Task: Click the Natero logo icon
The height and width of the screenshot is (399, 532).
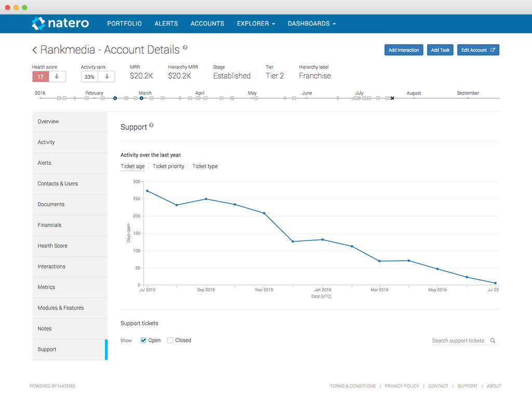Action: point(38,23)
